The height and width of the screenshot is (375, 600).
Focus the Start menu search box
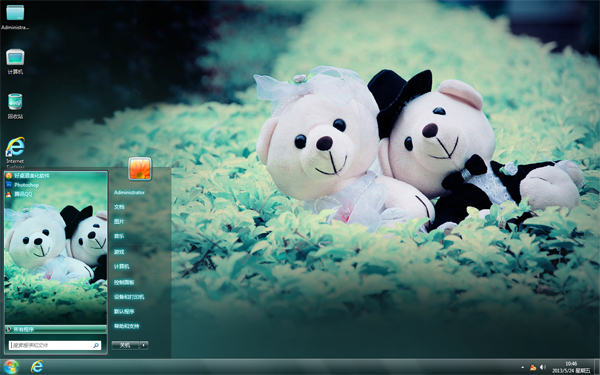click(55, 345)
